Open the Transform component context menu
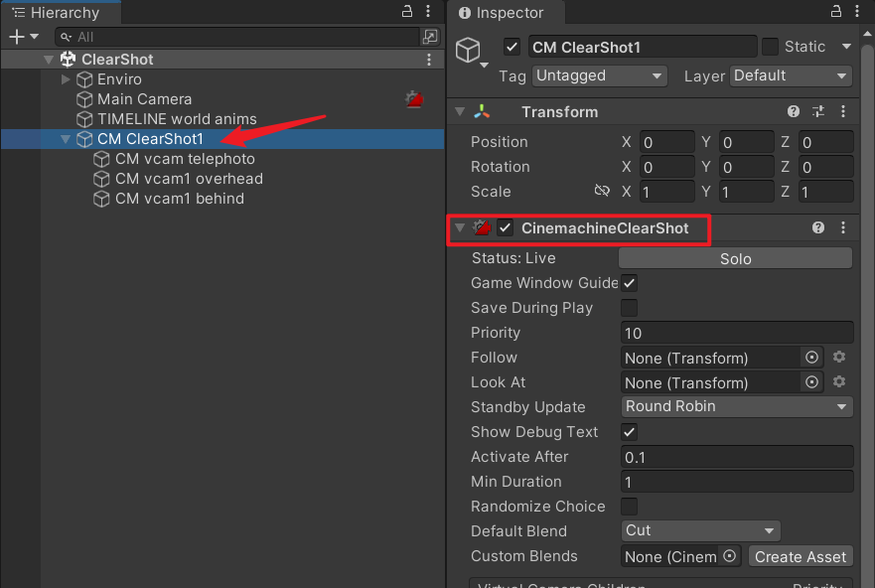Image resolution: width=875 pixels, height=588 pixels. click(843, 111)
